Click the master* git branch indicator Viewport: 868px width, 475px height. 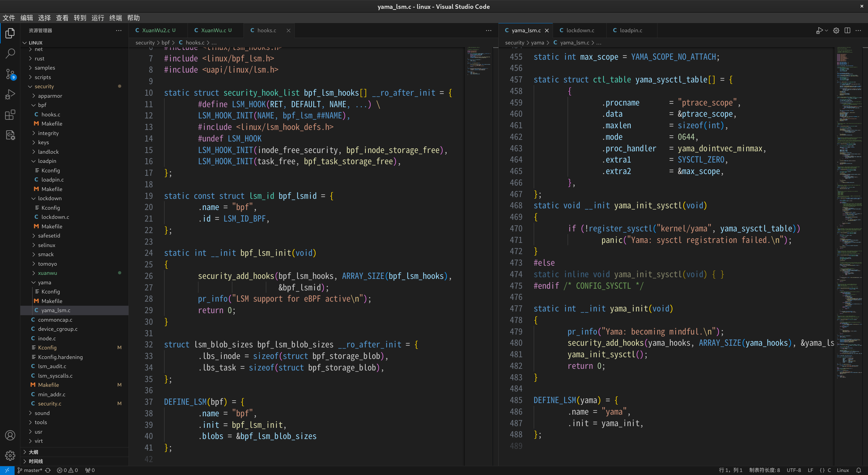click(30, 470)
